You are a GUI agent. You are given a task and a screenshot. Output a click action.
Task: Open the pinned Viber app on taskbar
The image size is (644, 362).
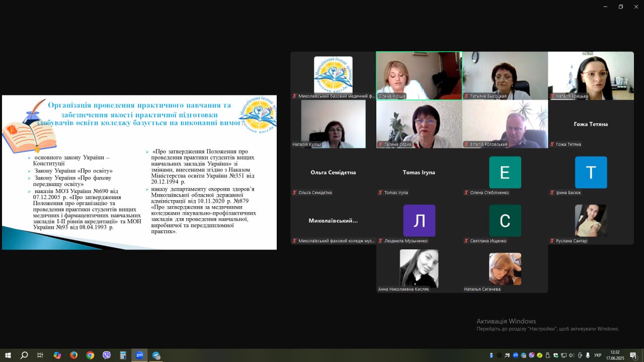pos(107,355)
